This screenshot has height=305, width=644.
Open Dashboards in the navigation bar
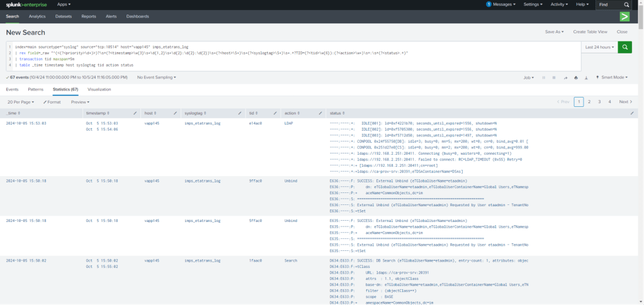137,16
